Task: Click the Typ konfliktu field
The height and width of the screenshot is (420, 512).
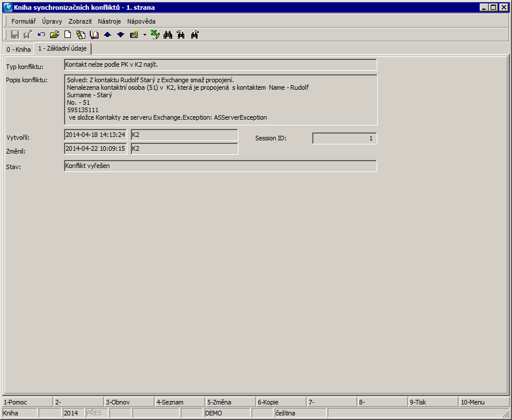Action: (221, 64)
